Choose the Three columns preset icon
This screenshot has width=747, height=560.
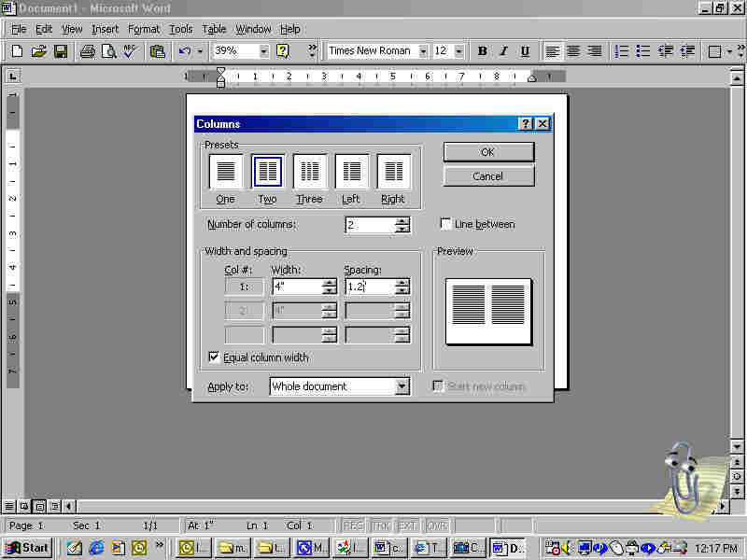[x=309, y=172]
